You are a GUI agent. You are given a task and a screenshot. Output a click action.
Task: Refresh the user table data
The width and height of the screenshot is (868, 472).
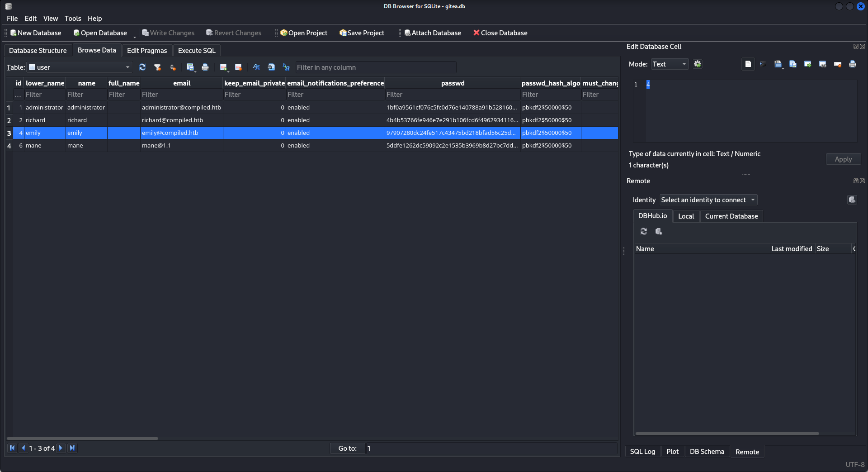point(142,67)
